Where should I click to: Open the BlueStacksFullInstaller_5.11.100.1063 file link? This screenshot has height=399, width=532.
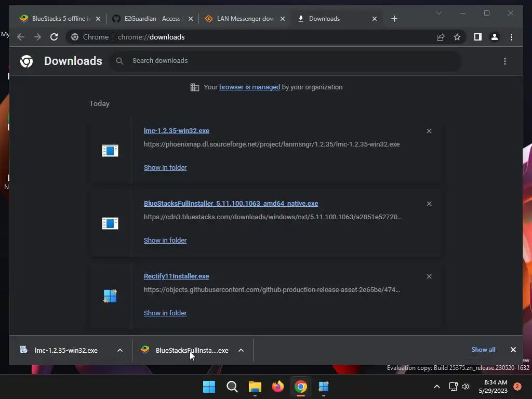tap(231, 203)
